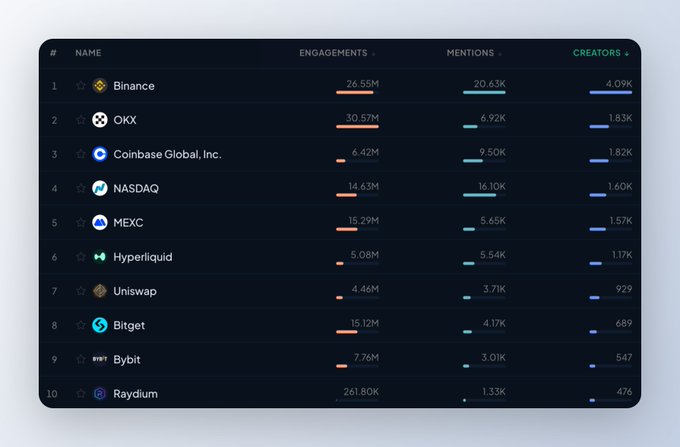Click OKX engagements value 30.57M

(362, 118)
